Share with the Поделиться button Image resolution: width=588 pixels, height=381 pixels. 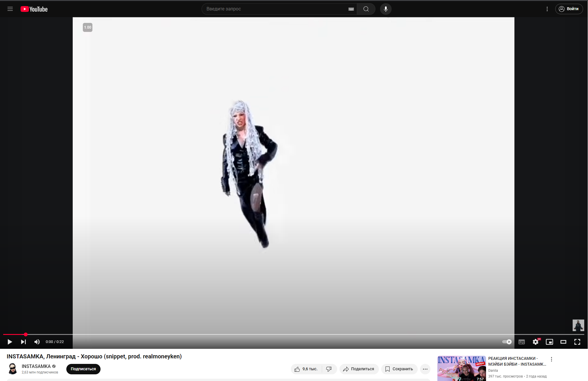tap(359, 369)
